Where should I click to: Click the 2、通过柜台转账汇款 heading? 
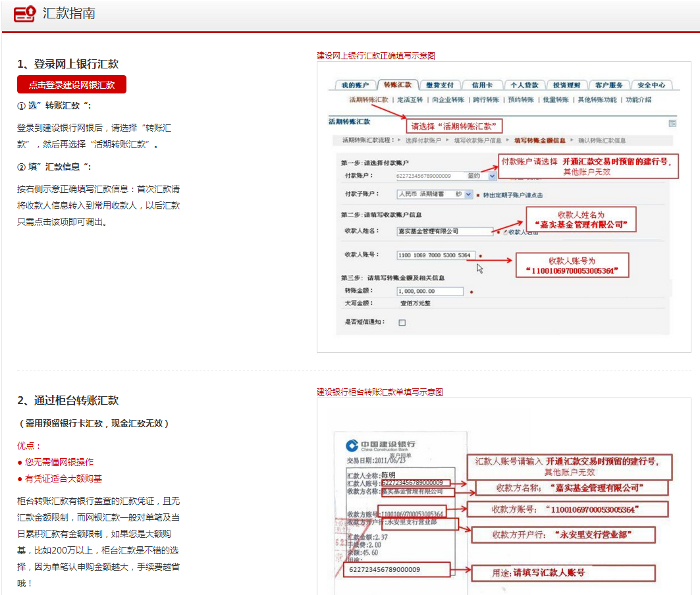point(68,400)
